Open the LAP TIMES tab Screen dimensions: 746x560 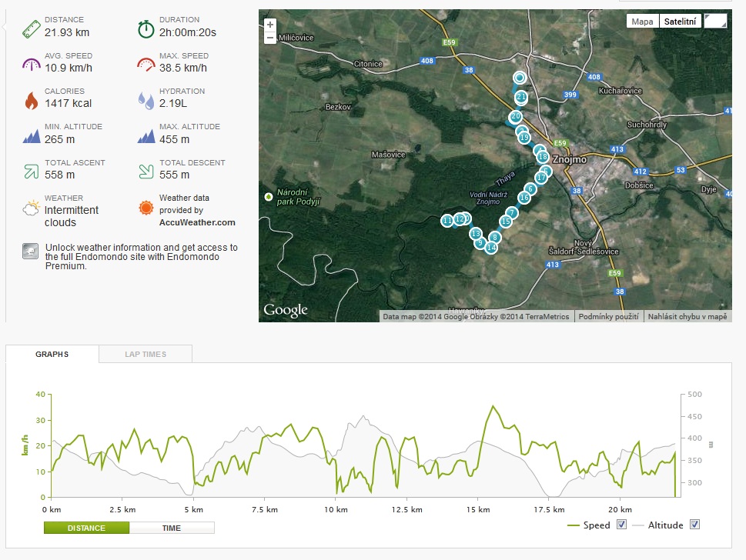(146, 354)
